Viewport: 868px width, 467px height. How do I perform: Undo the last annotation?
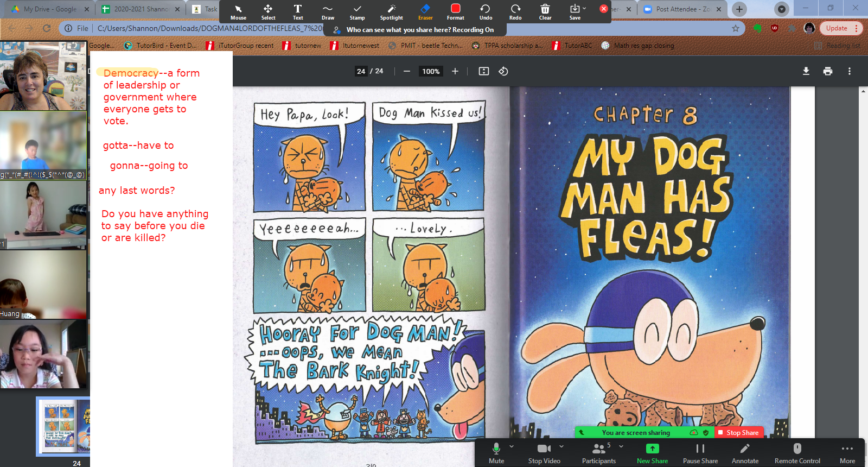(486, 11)
